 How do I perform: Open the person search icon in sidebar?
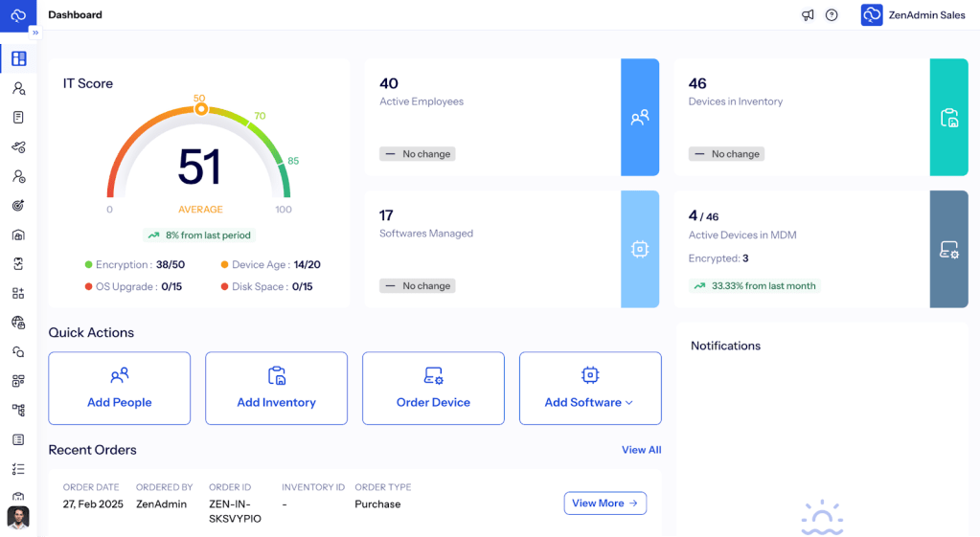[18, 89]
